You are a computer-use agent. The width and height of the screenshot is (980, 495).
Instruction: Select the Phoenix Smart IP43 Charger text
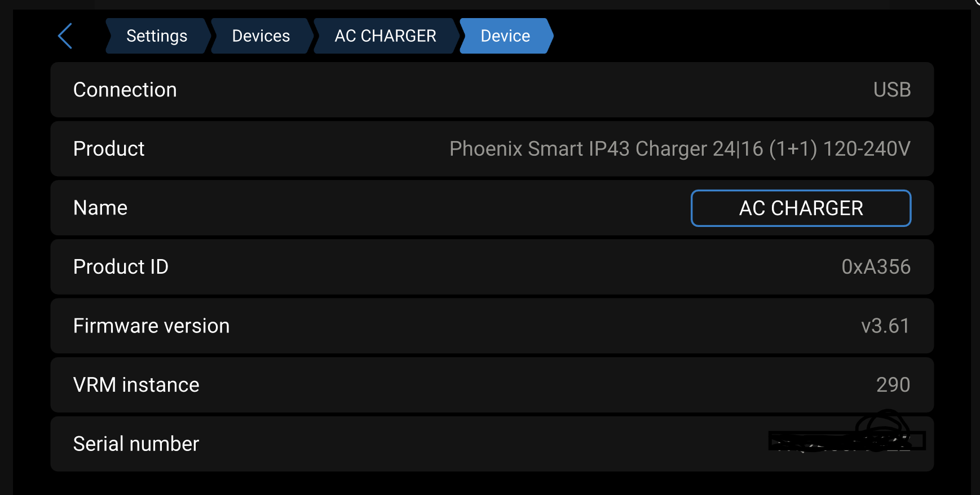point(679,149)
